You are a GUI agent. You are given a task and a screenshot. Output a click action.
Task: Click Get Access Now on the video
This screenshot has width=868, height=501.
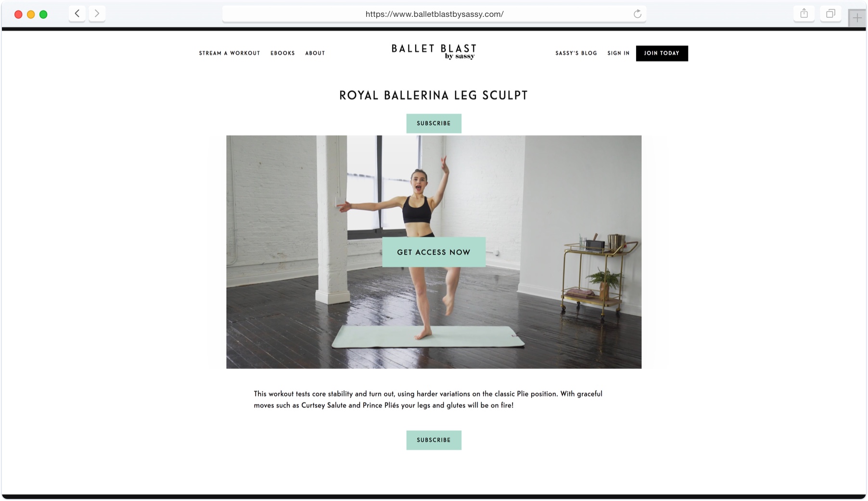(x=434, y=252)
